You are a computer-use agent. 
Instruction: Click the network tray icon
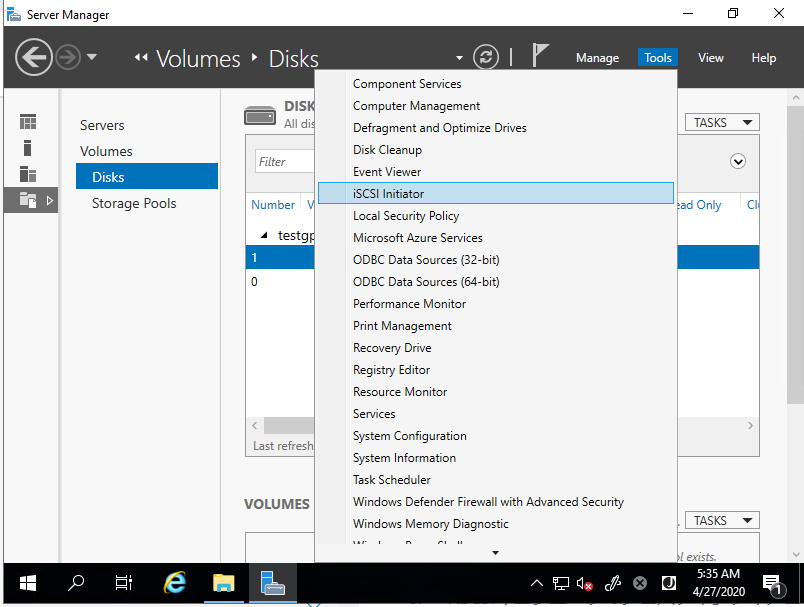[x=560, y=583]
